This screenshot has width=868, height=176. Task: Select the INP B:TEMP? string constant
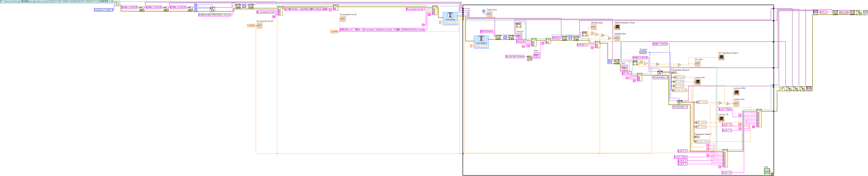(x=487, y=31)
